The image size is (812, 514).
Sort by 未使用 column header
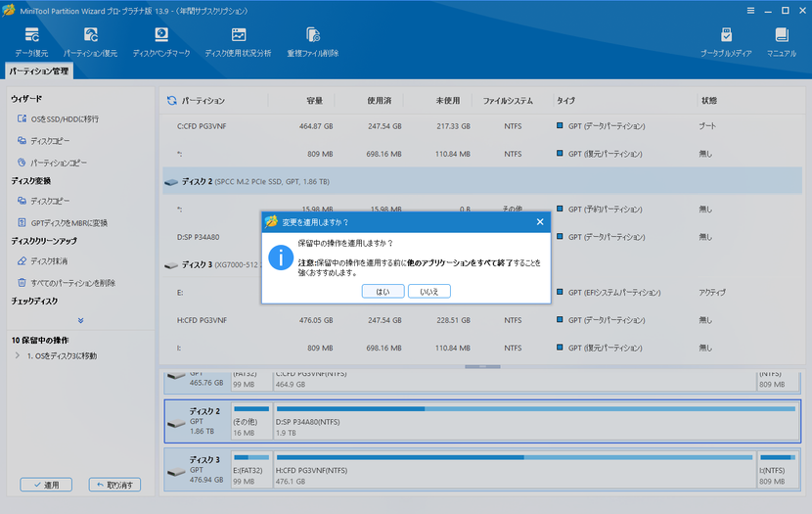[x=447, y=101]
